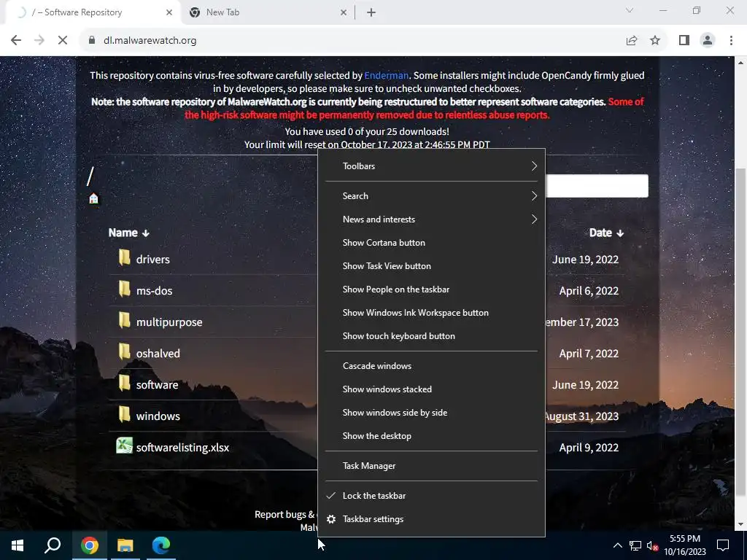Click the share page icon in address bar
This screenshot has height=560, width=747.
pos(632,41)
